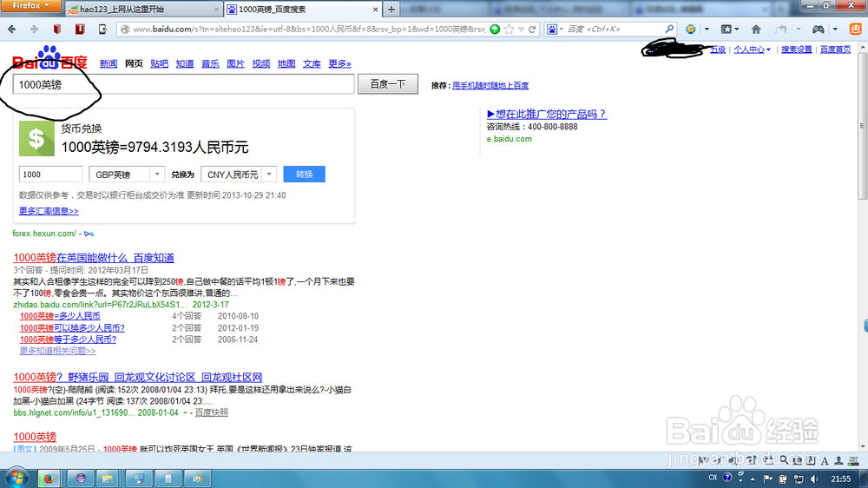Image resolution: width=868 pixels, height=488 pixels.
Task: Open the 想在此推广您的产品吗? ad link
Action: click(x=546, y=114)
